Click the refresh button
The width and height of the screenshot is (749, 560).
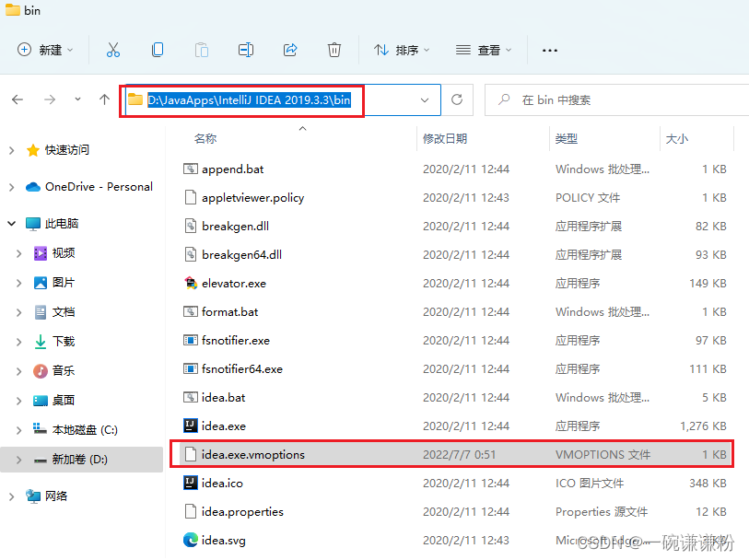pyautogui.click(x=457, y=99)
